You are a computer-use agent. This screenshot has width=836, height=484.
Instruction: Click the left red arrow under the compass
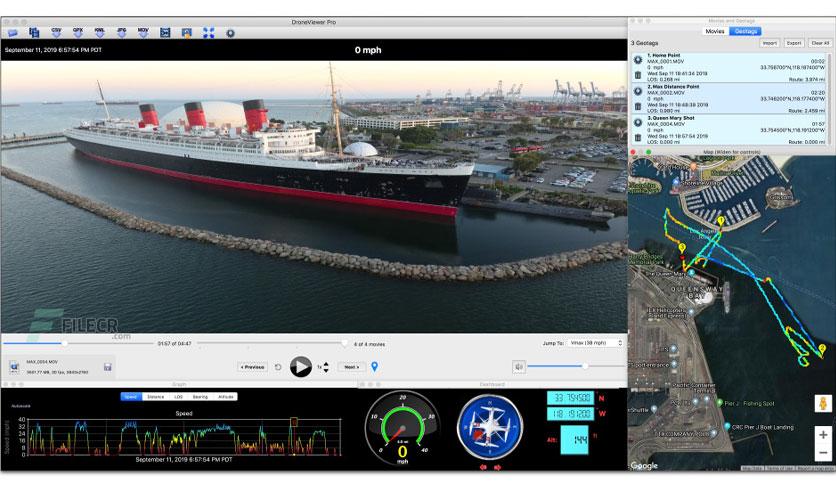[483, 467]
